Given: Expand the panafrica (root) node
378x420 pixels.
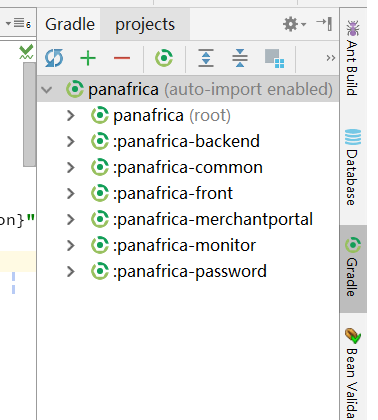Looking at the screenshot, I should click(x=71, y=115).
